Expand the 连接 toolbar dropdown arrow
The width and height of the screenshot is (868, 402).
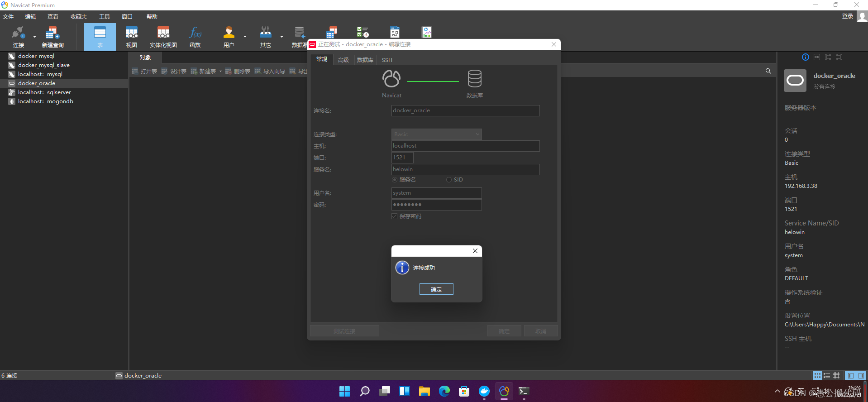(x=34, y=37)
